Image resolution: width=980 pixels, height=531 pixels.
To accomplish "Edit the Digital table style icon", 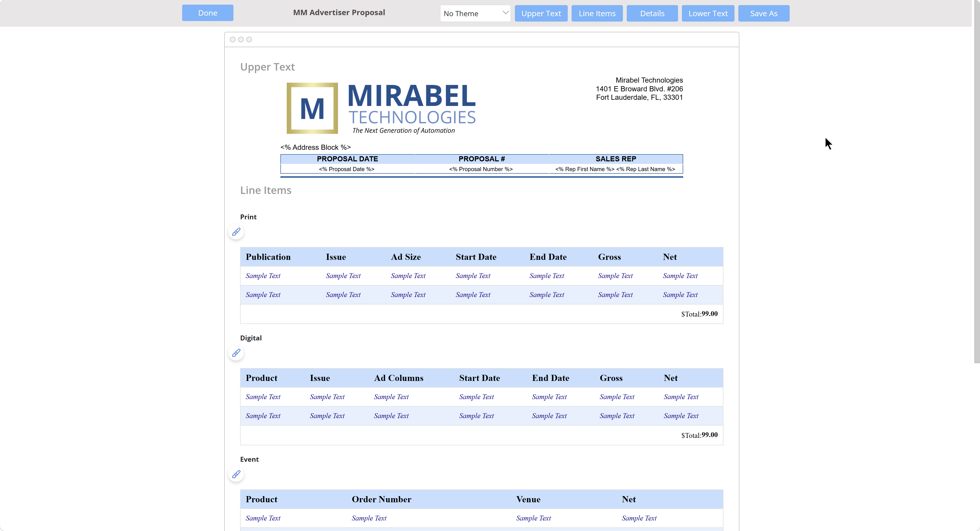I will [x=236, y=353].
